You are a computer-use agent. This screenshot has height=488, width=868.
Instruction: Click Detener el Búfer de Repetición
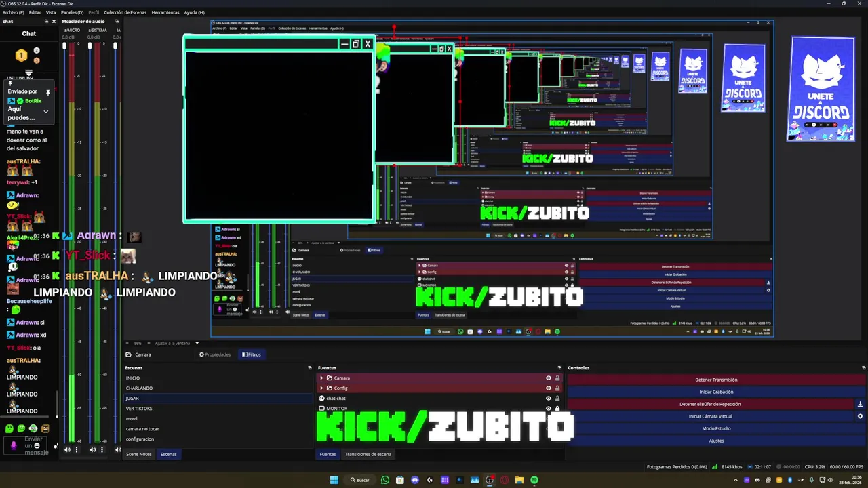pos(710,404)
